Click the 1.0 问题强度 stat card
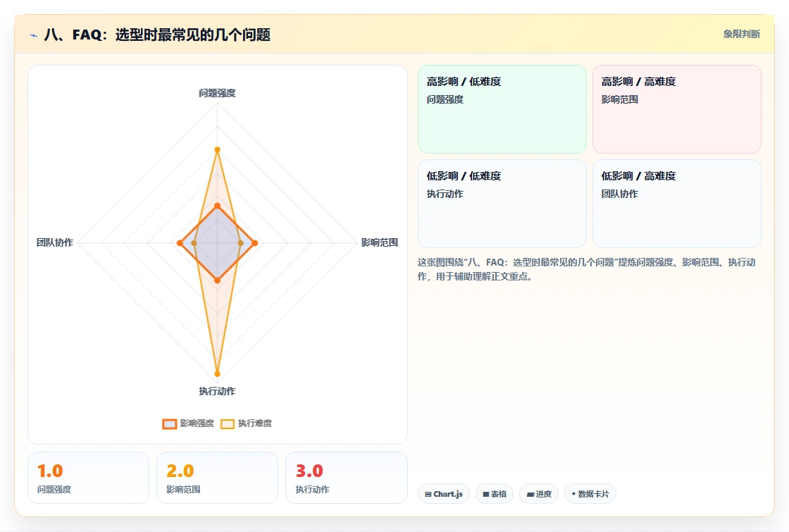Viewport: 789px width, 532px height. point(89,478)
